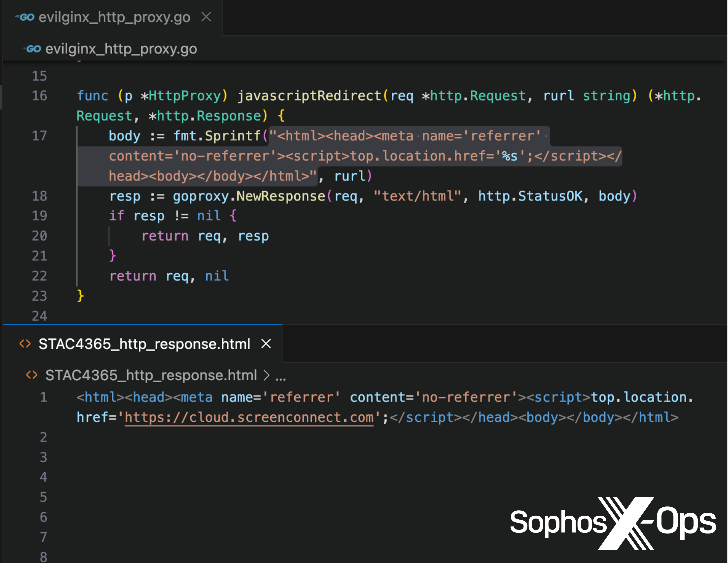Close the STAC4365_http_response.html tab
Screen dimensions: 728x564
266,344
